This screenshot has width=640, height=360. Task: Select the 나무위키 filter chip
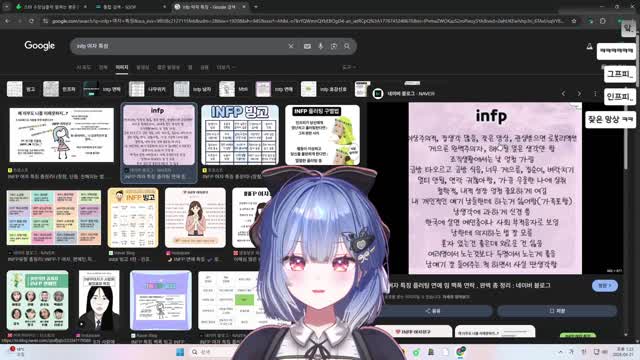pyautogui.click(x=147, y=89)
